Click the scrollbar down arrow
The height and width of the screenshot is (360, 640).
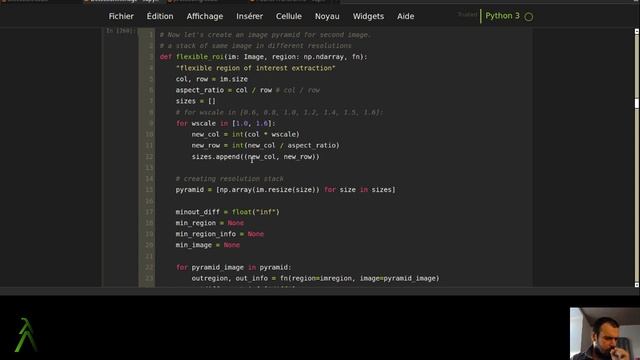tap(636, 284)
